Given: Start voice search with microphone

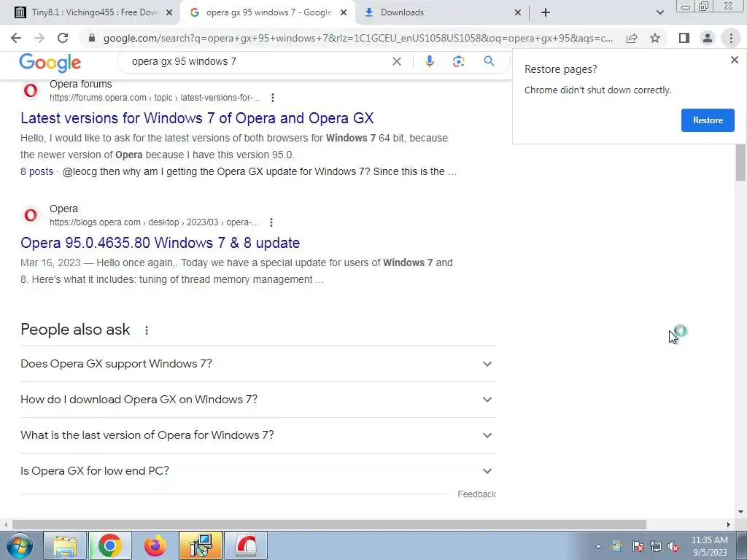Looking at the screenshot, I should (x=429, y=61).
